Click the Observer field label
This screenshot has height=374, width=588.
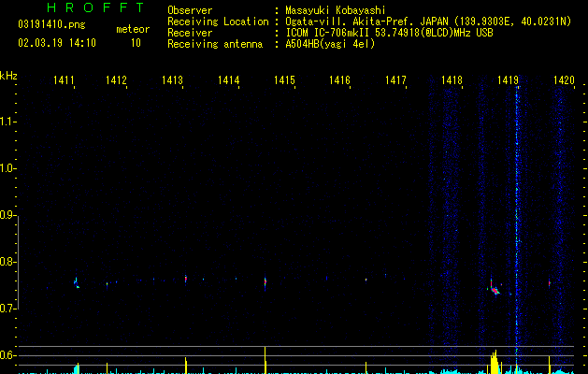[x=190, y=10]
